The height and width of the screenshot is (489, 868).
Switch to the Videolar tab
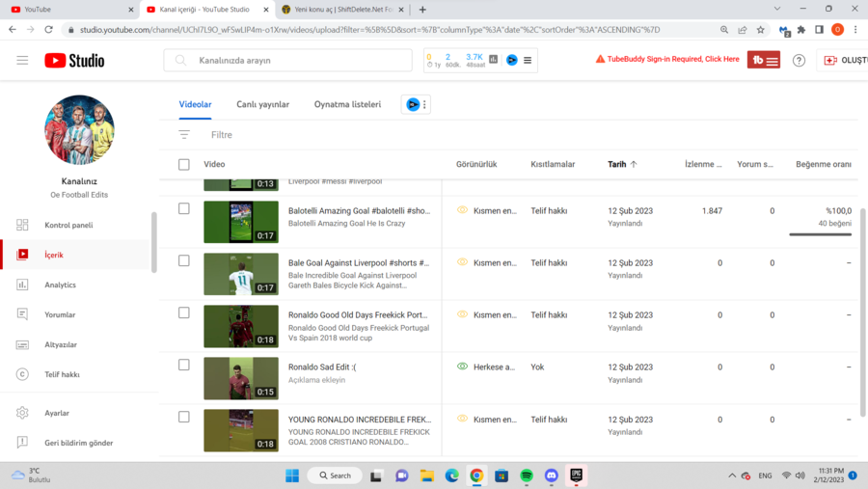195,104
